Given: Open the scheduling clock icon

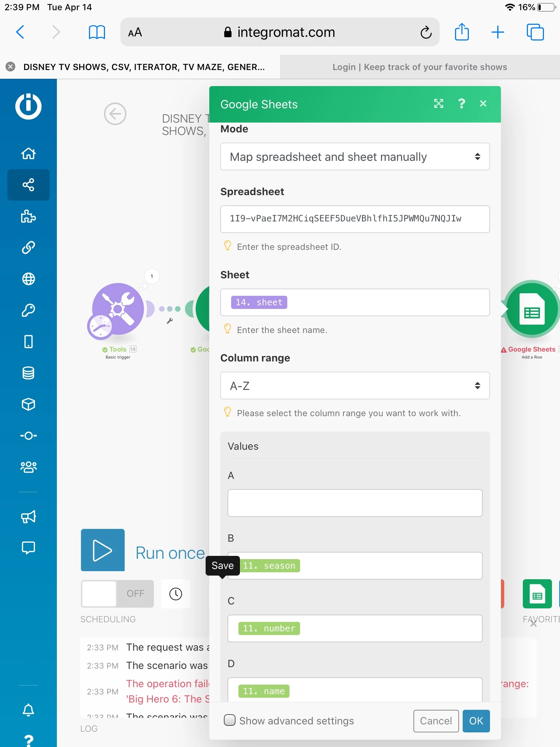Looking at the screenshot, I should click(x=176, y=594).
